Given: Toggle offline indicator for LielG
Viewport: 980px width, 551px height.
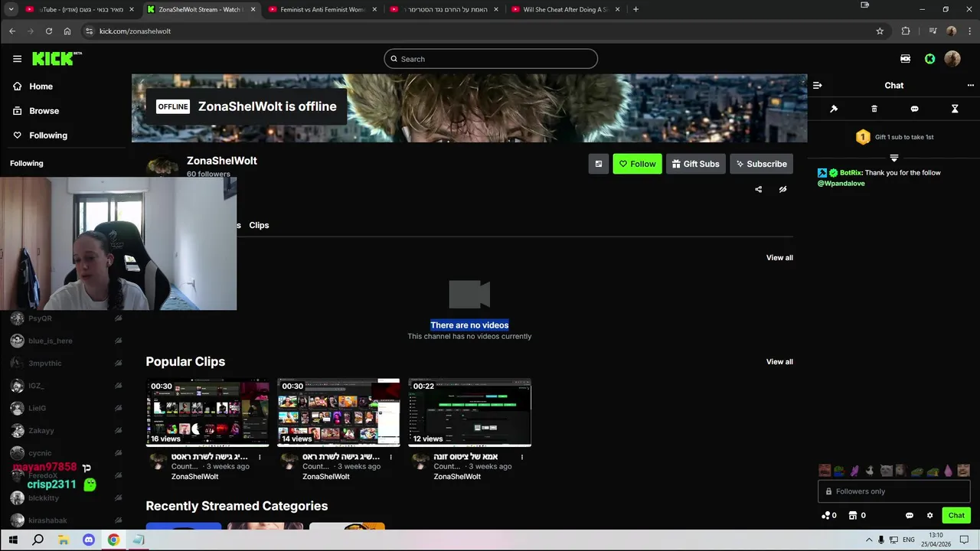Looking at the screenshot, I should coord(118,408).
